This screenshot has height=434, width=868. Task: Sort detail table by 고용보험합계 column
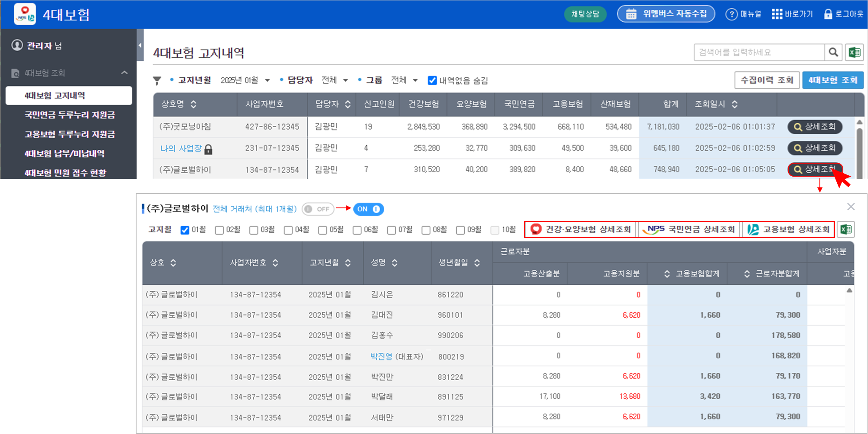(x=667, y=274)
